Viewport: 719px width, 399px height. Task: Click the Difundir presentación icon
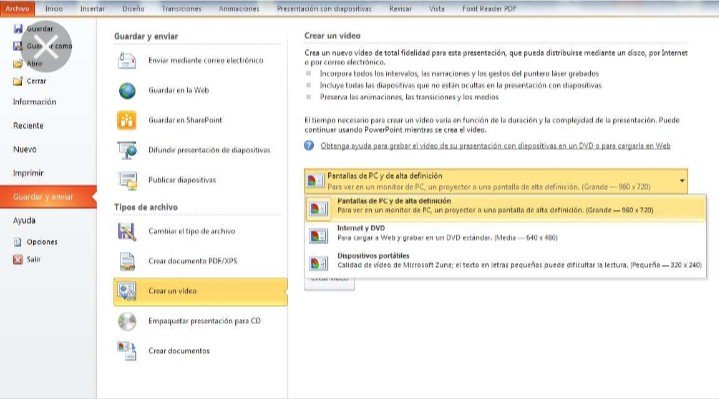(127, 150)
